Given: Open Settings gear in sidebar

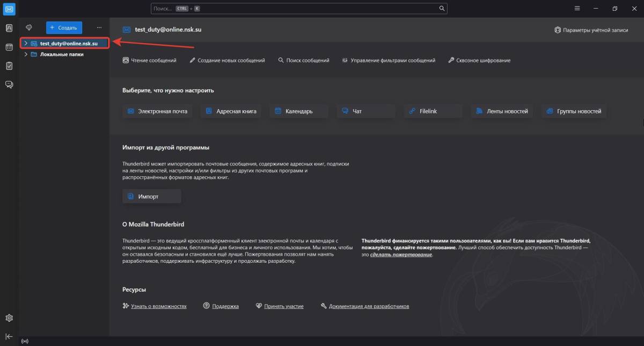Looking at the screenshot, I should pos(9,318).
